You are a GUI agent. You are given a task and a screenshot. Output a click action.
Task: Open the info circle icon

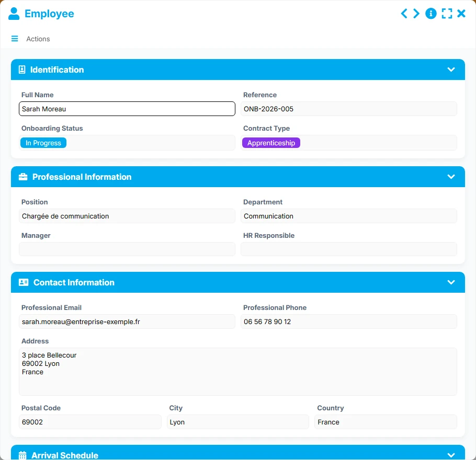click(431, 14)
